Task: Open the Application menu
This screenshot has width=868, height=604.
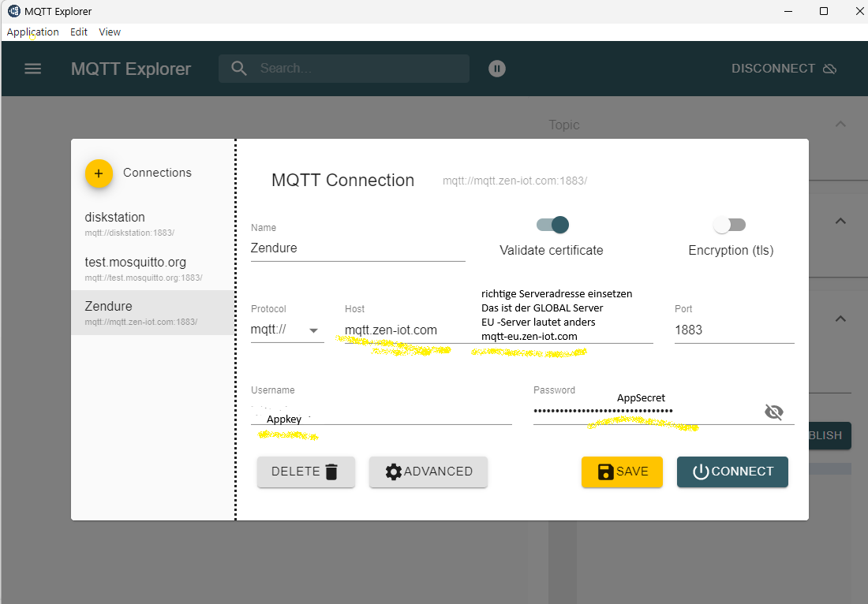Action: pos(32,32)
